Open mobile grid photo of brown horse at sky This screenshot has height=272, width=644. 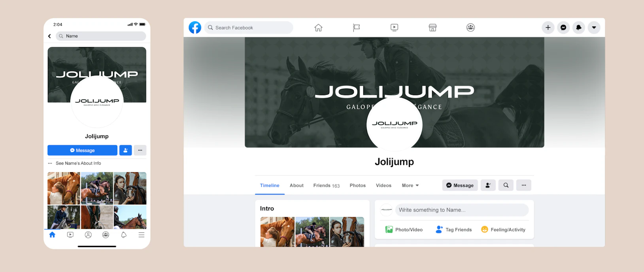click(130, 217)
